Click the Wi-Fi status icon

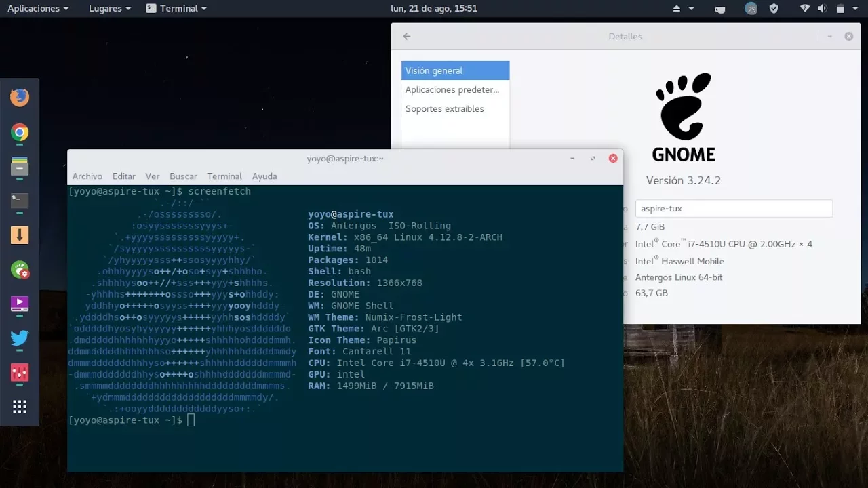(x=805, y=9)
